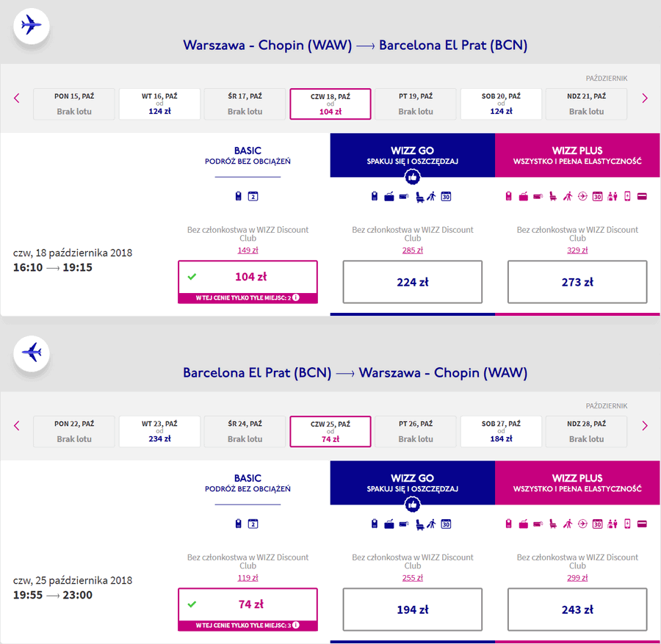Click the 285 zł non-member WIZZ GO price link

coord(412,250)
